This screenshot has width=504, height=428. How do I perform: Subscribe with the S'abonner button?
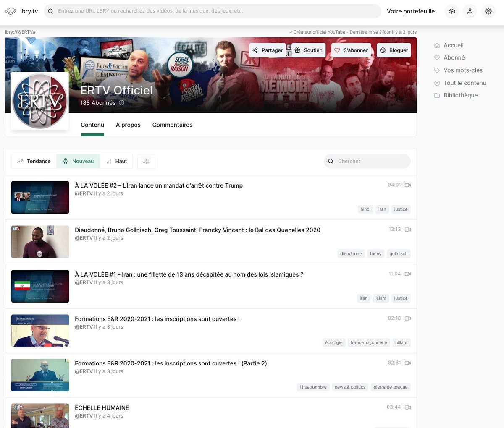click(351, 50)
